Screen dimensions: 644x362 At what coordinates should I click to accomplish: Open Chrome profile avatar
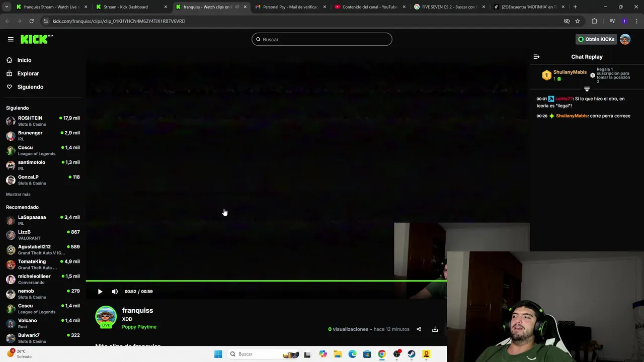tap(624, 21)
